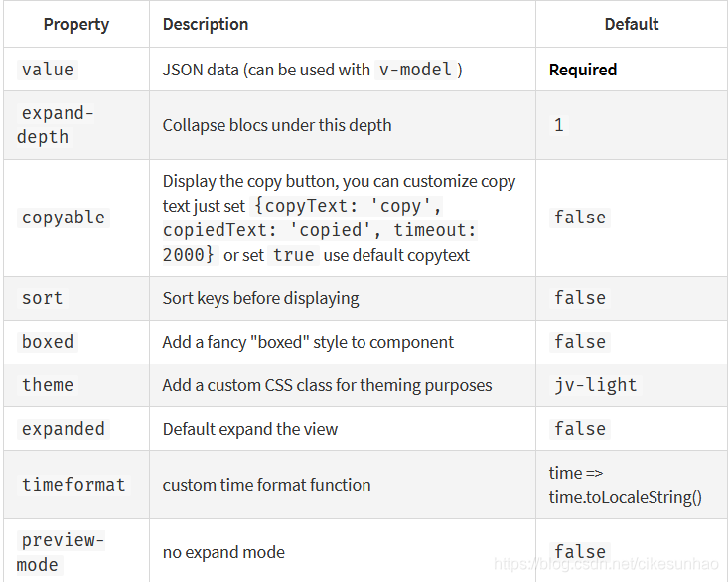The height and width of the screenshot is (582, 728).
Task: Select the value property name
Action: pyautogui.click(x=48, y=70)
